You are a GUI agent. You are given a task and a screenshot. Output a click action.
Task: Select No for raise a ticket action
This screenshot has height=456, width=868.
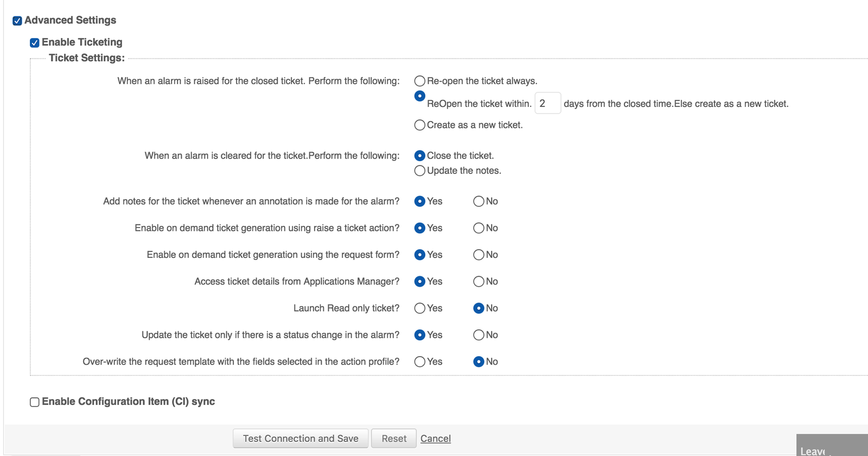(x=478, y=228)
